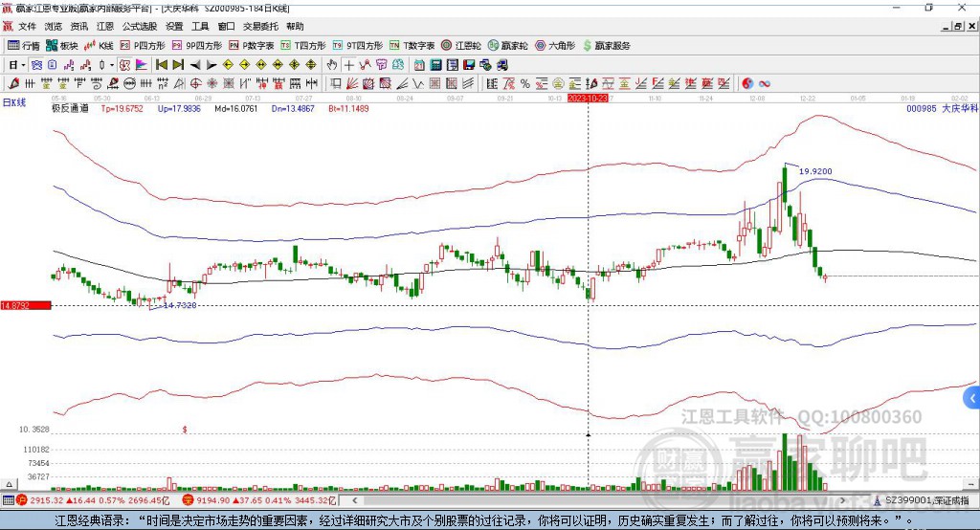The image size is (980, 530).
Task: Click the stock code 000985 label
Action: point(922,108)
